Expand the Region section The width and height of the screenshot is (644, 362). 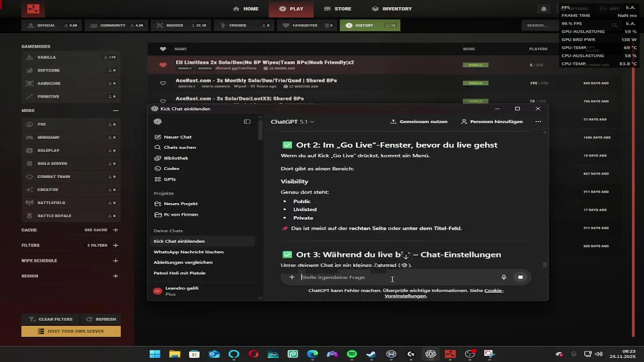tap(116, 276)
